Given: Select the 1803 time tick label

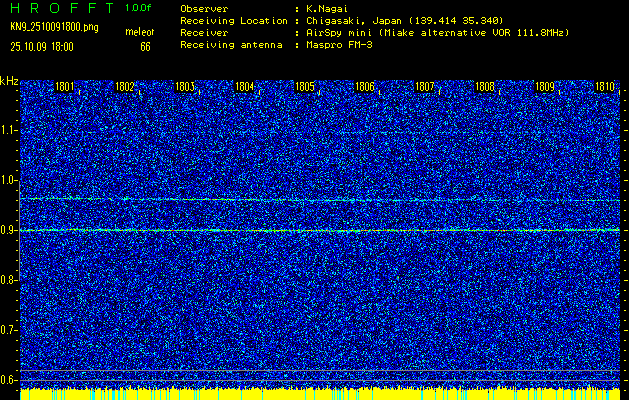Looking at the screenshot, I should (185, 87).
